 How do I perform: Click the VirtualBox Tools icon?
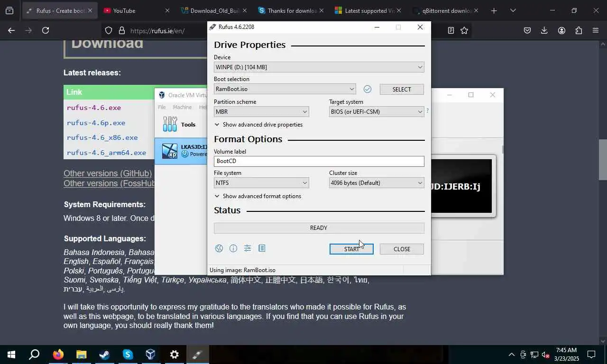[170, 124]
